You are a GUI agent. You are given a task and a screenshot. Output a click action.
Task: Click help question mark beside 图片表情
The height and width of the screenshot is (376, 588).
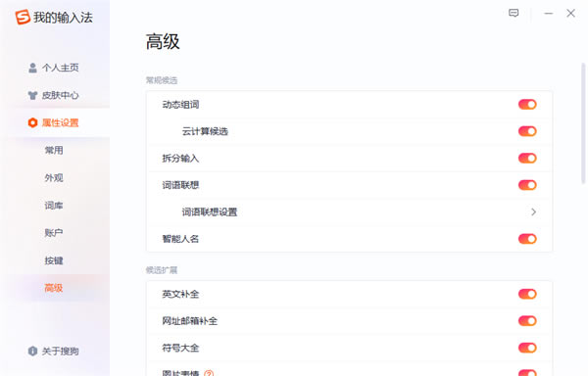pos(209,373)
